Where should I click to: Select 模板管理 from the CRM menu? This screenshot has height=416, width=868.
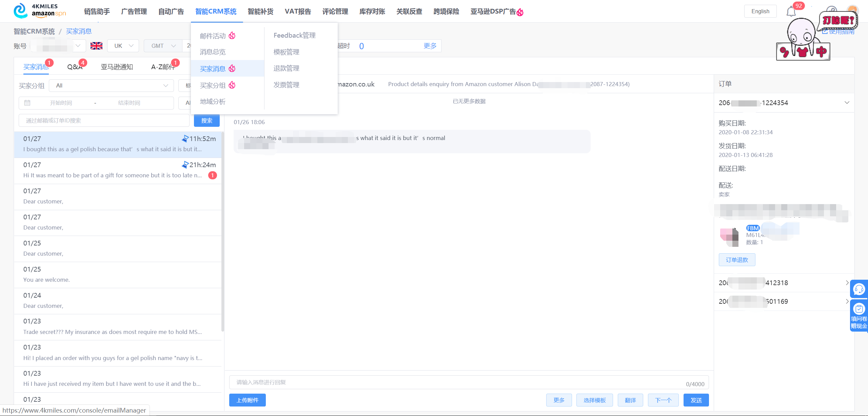[x=286, y=52]
